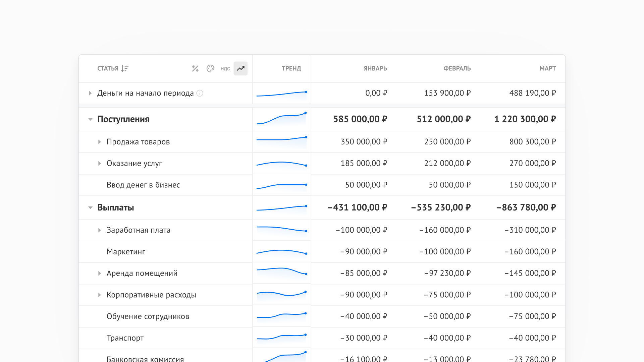Expand the Корпоративные расходы row
The width and height of the screenshot is (644, 362).
point(99,295)
